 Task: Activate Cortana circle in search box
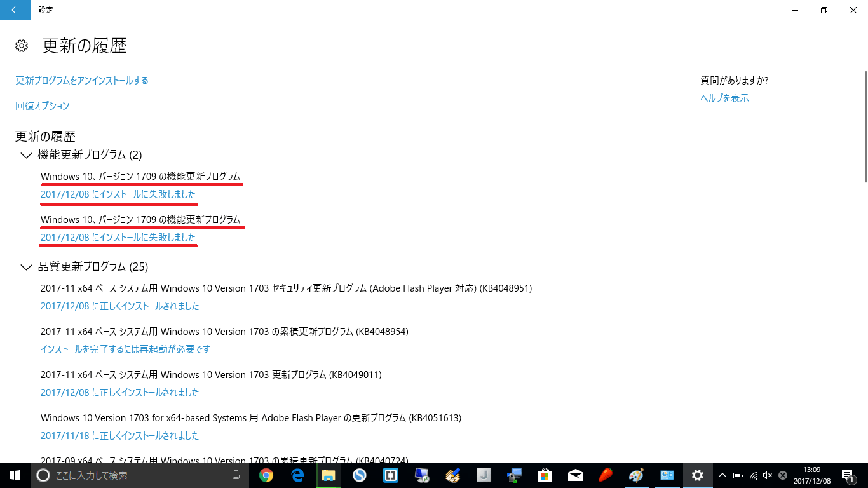coord(43,475)
